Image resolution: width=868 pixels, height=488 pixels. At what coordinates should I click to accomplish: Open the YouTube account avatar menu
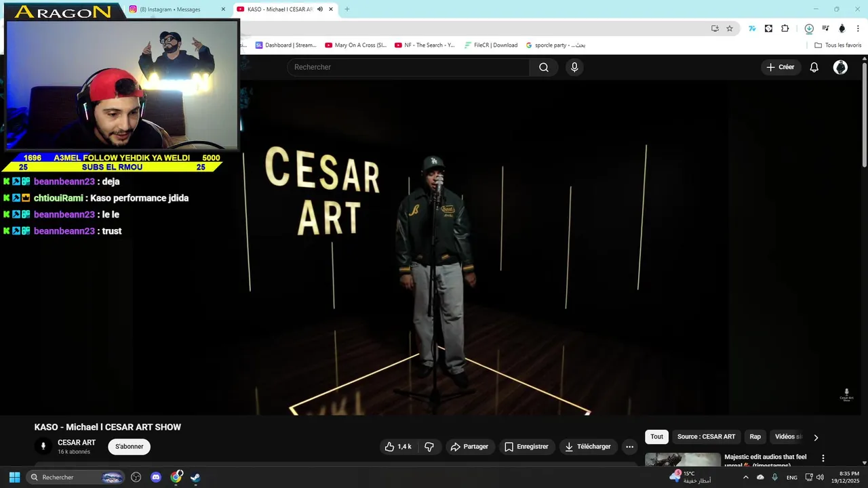pyautogui.click(x=840, y=67)
